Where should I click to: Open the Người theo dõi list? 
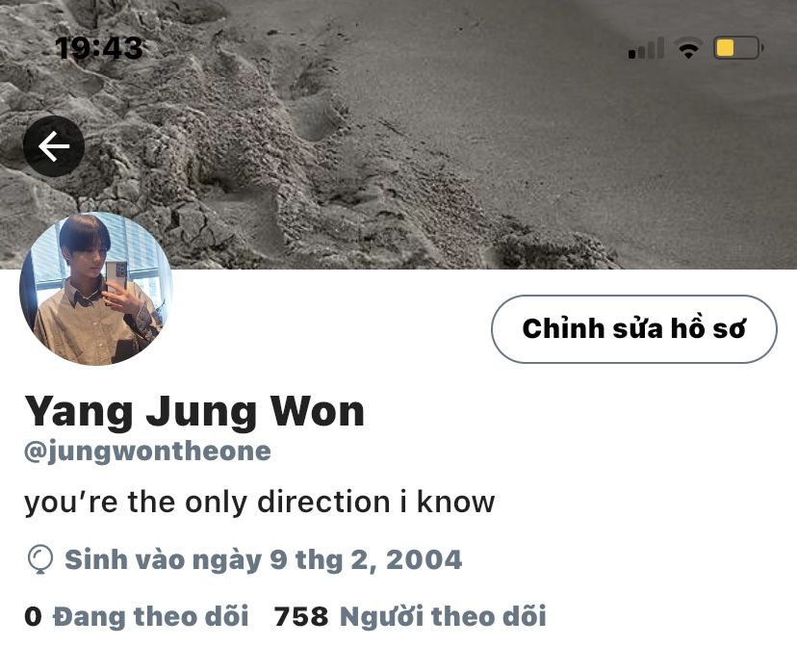coord(443,616)
